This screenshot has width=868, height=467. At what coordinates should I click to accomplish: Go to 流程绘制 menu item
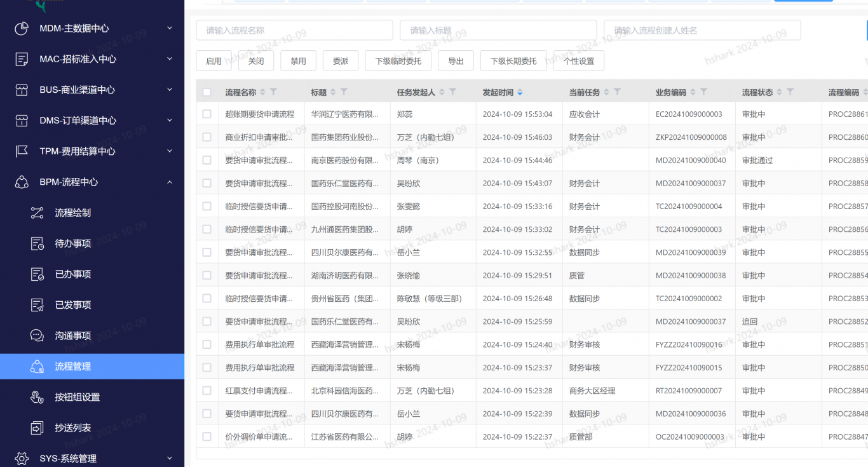click(x=92, y=213)
